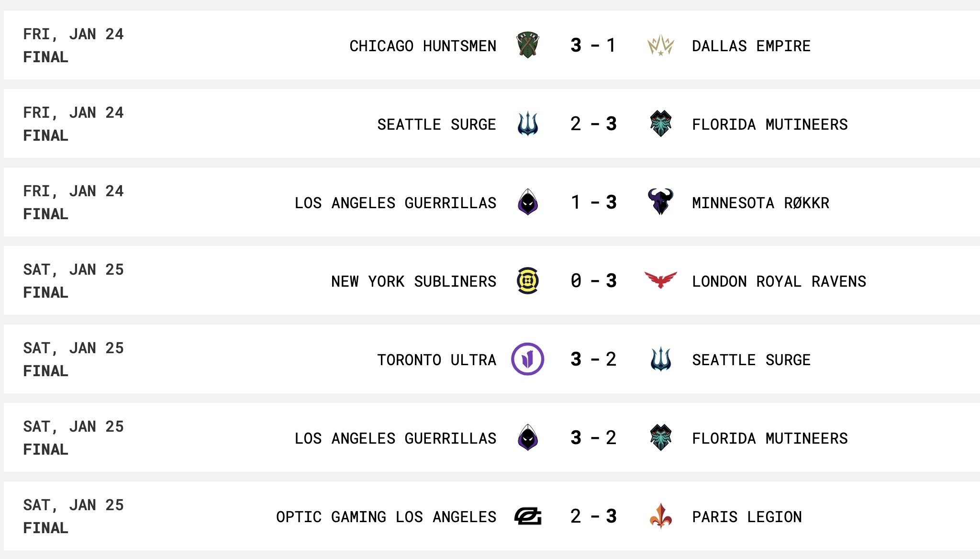Click the Chicago Huntsmen team logo
The image size is (980, 559).
tap(528, 45)
